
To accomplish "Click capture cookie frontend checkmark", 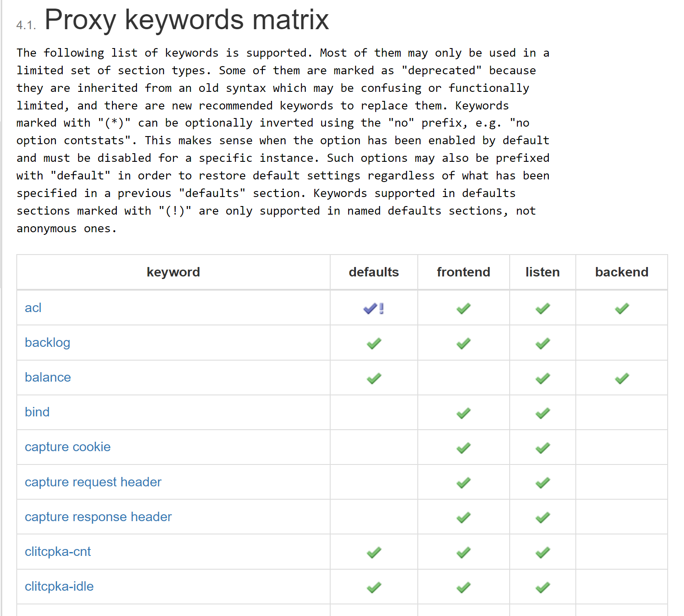I will click(x=463, y=448).
